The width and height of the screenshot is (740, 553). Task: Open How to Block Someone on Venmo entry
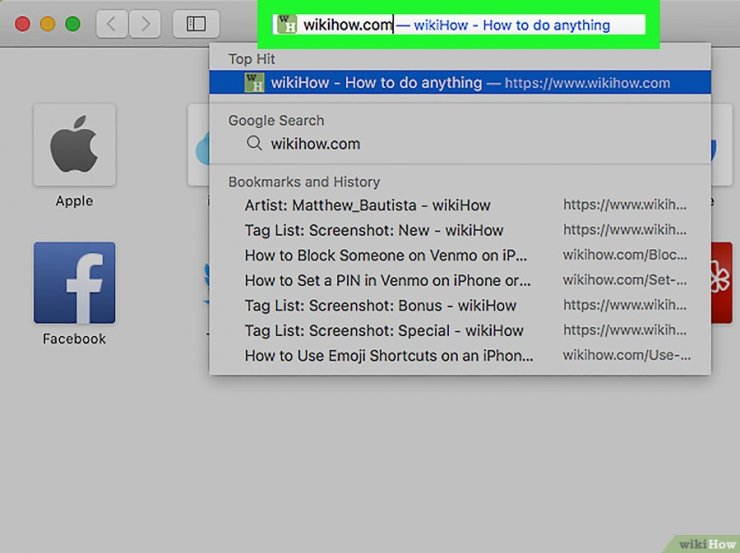460,255
